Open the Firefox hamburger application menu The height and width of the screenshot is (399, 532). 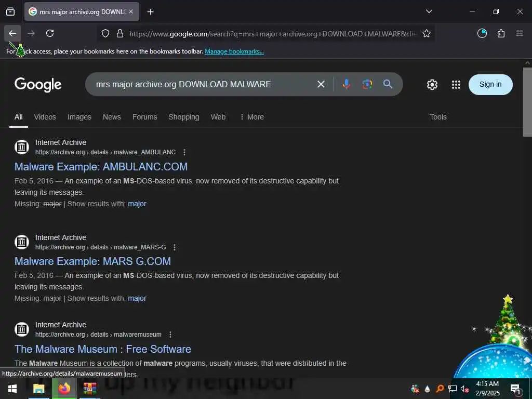[x=519, y=33]
